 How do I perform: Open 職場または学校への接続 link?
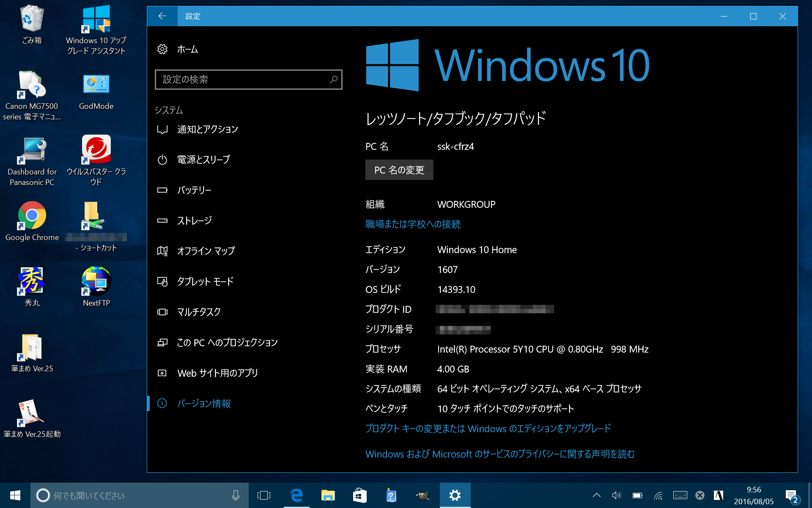413,224
